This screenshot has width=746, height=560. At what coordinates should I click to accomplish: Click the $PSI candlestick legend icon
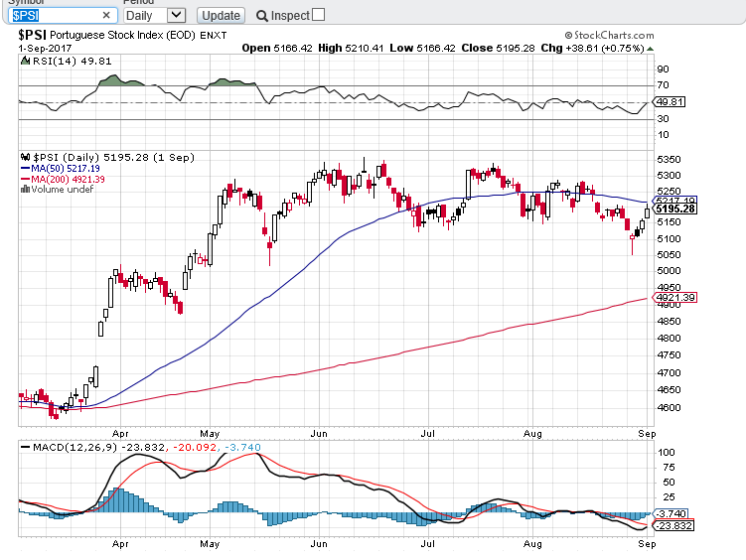point(25,157)
